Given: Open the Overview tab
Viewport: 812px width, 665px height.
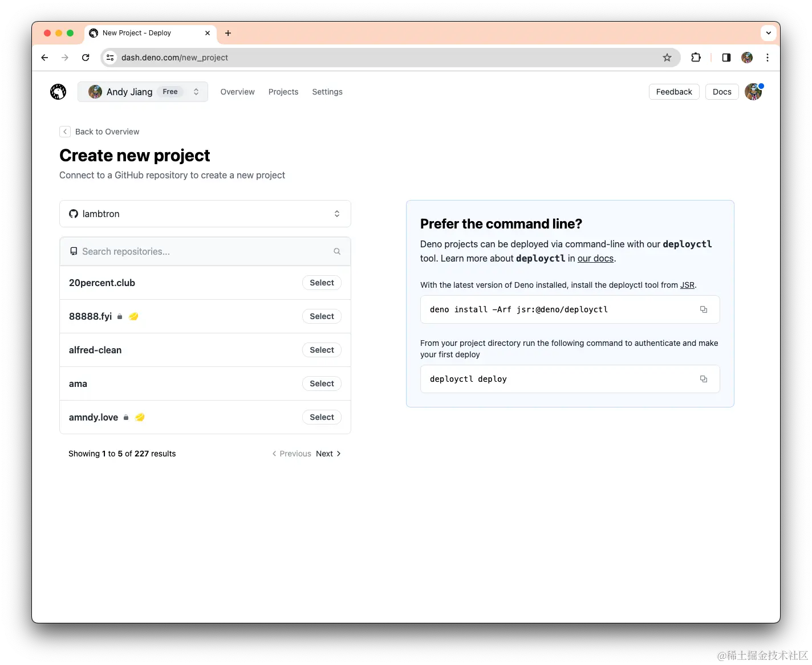Looking at the screenshot, I should point(238,92).
